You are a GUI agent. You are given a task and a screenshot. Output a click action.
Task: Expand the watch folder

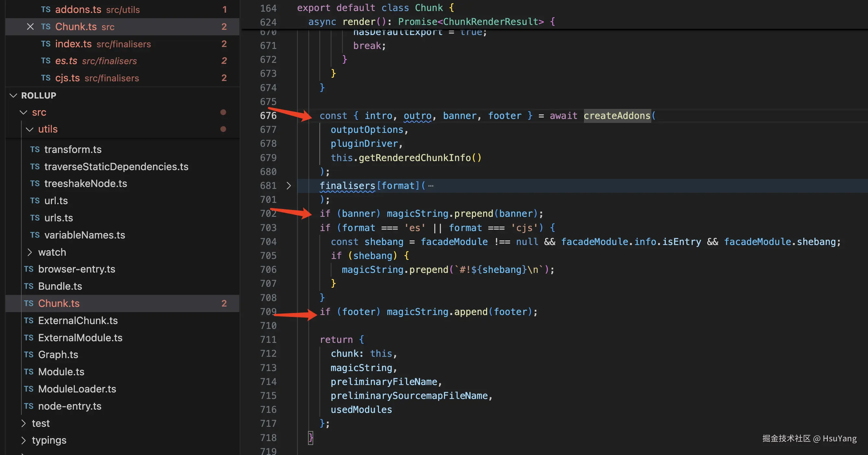click(30, 252)
